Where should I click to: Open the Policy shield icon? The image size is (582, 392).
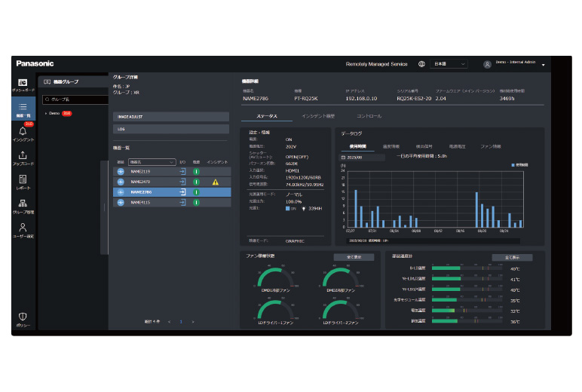click(23, 317)
